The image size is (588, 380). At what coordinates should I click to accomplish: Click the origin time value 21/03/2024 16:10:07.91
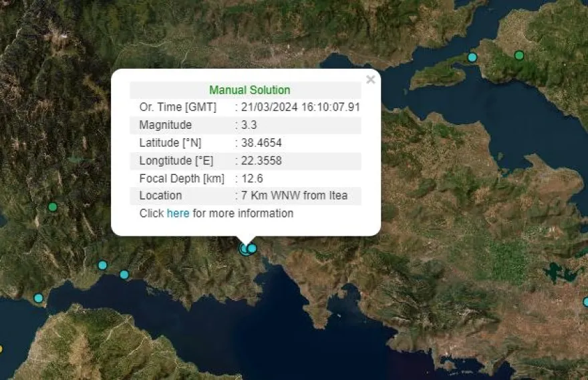click(300, 108)
